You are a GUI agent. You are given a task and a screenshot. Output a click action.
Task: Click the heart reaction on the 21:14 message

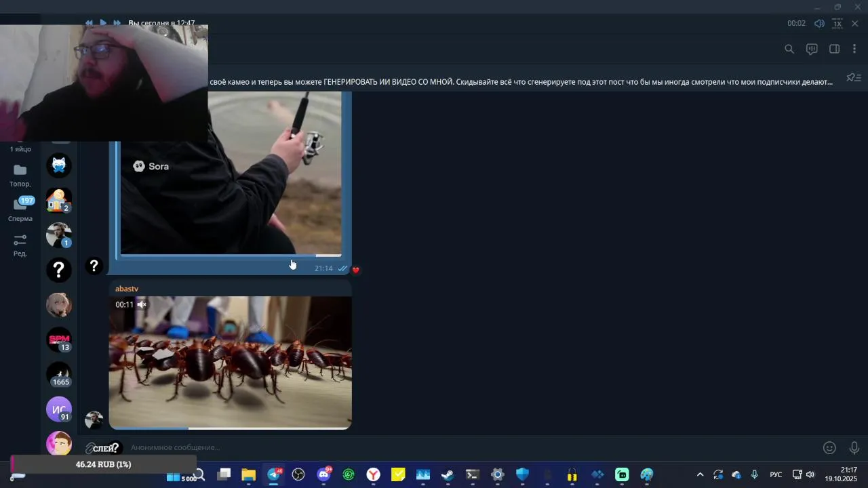355,270
